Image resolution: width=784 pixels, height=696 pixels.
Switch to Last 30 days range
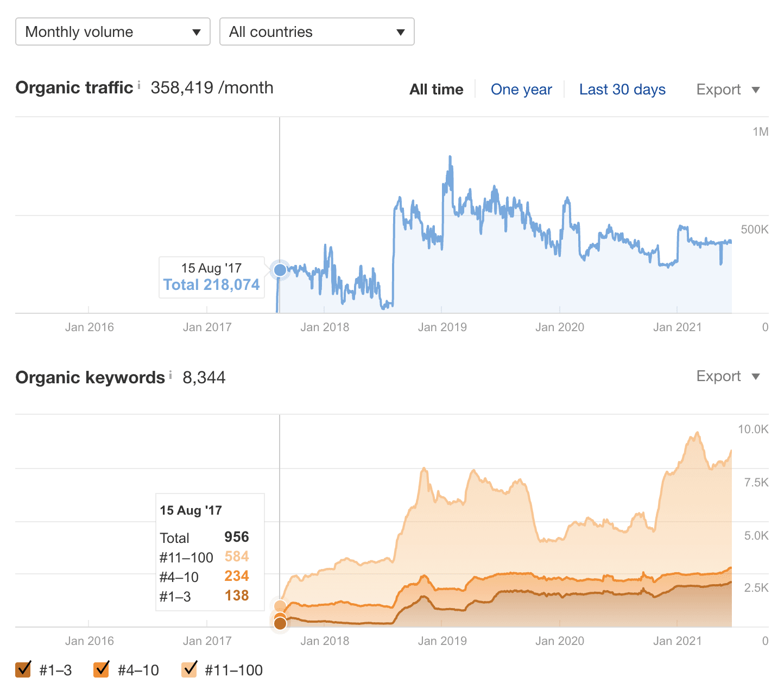tap(622, 90)
